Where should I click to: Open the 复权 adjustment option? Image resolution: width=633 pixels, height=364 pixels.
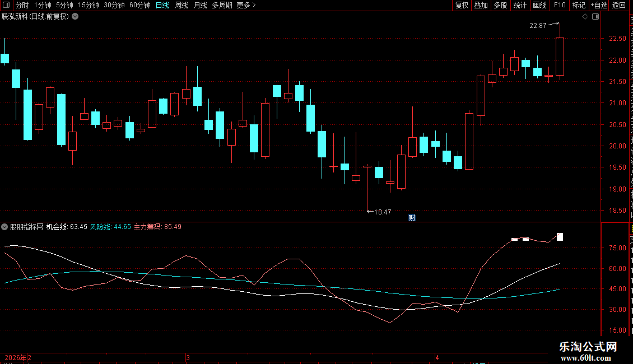click(x=462, y=5)
